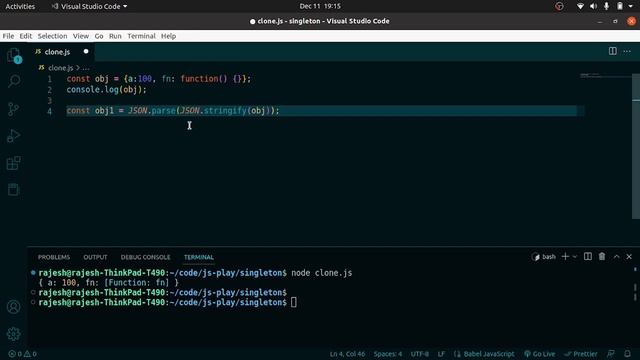Click the Prettier status bar item
640x360 pixels.
tap(581, 354)
